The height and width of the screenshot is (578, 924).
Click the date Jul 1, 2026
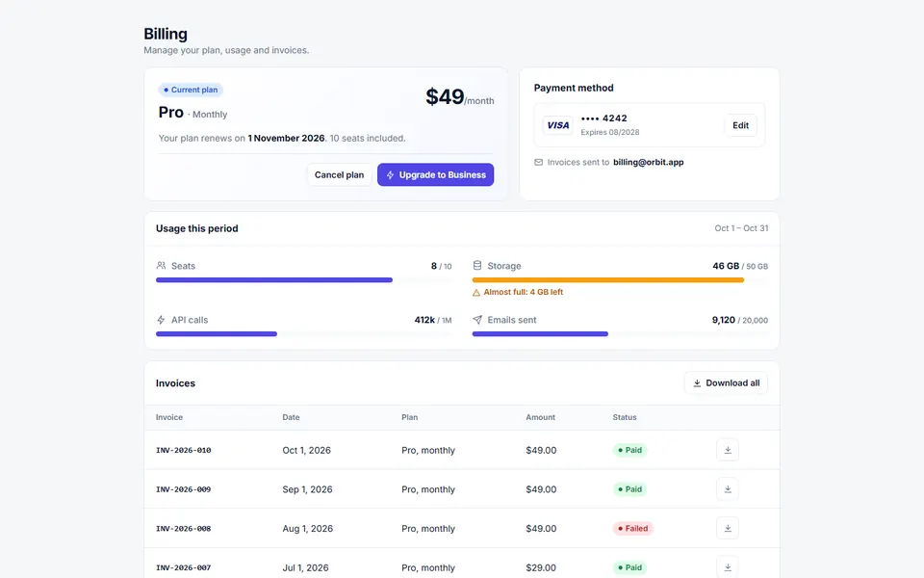pyautogui.click(x=305, y=567)
